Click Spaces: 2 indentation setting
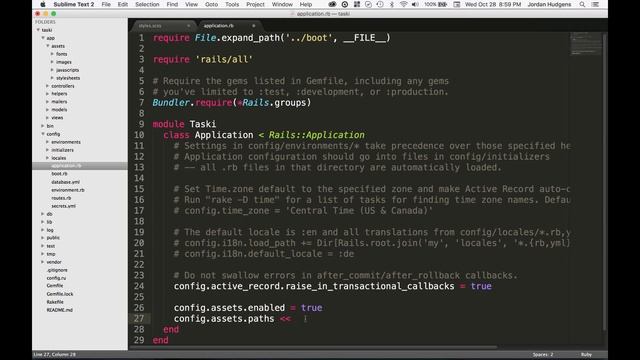 click(x=543, y=354)
